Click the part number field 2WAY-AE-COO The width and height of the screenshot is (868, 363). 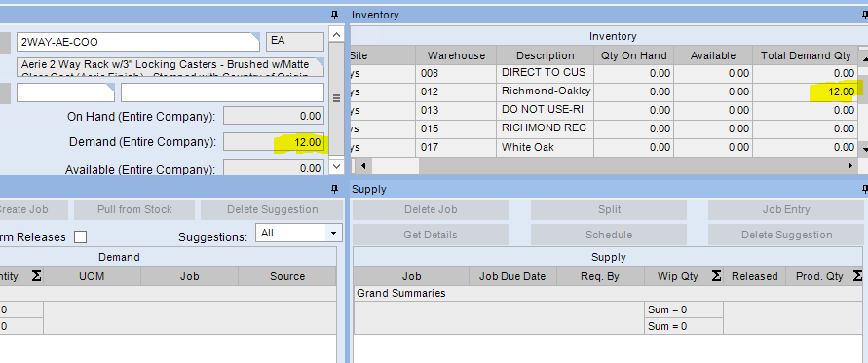(x=137, y=42)
